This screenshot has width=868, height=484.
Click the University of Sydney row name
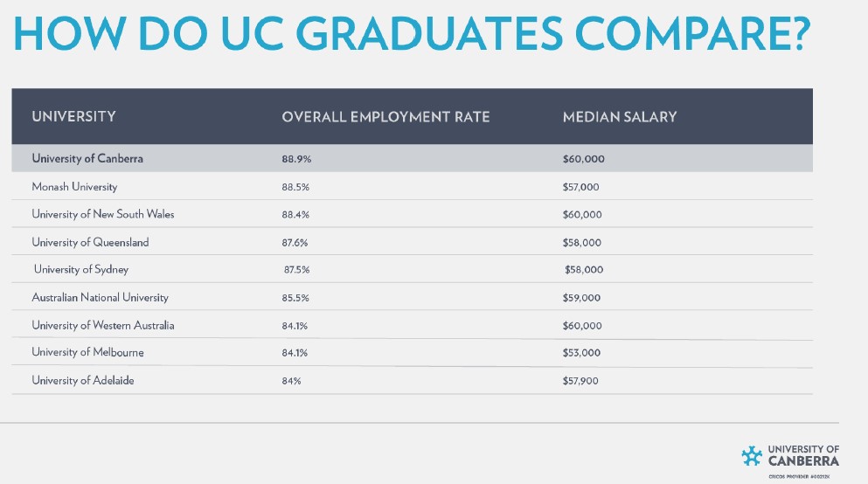tap(81, 269)
